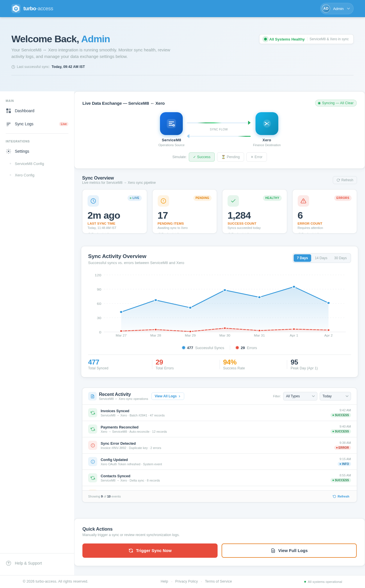Open Help & Support link in the sidebar

click(28, 563)
